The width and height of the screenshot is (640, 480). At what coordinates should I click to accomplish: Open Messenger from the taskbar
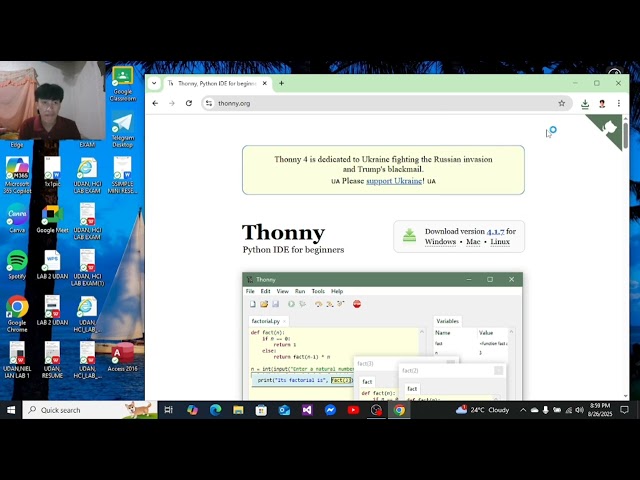click(x=330, y=410)
